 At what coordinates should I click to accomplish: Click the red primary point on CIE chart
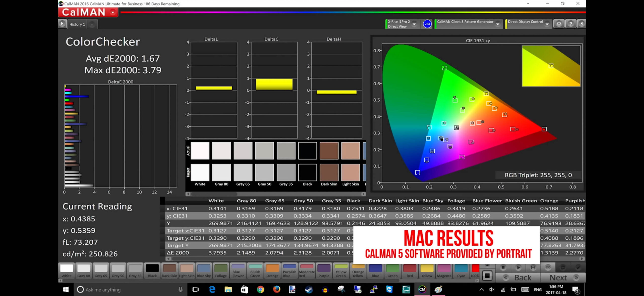[544, 129]
